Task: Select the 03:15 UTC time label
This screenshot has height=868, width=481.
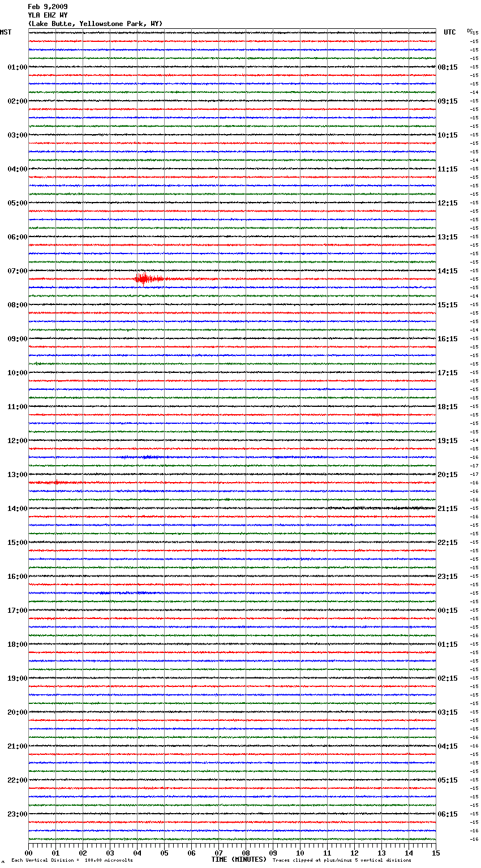Action: [448, 712]
